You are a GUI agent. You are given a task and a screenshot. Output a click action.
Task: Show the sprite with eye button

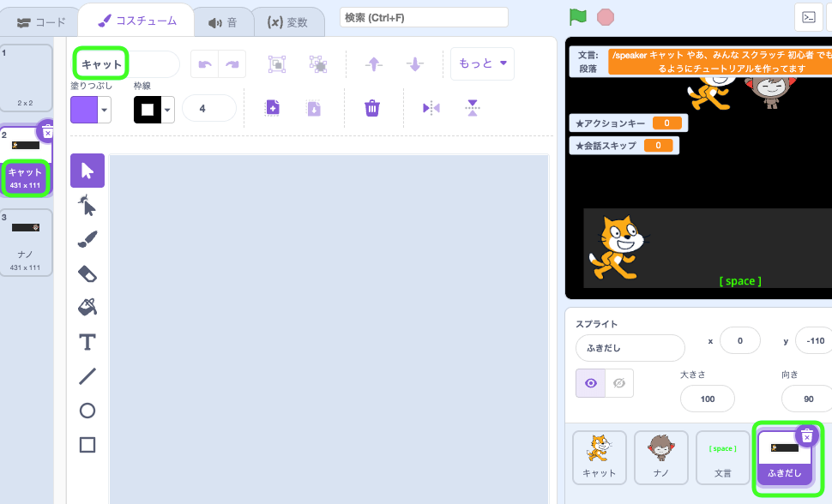pos(590,383)
